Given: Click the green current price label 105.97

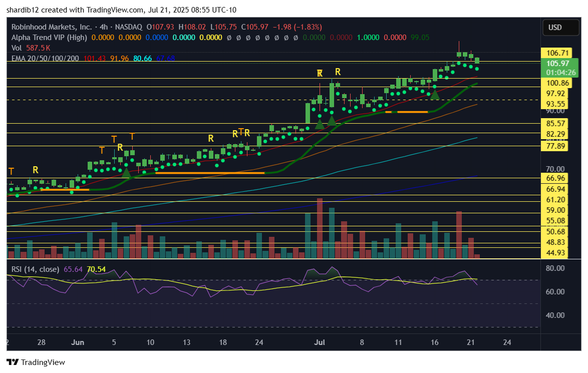Looking at the screenshot, I should click(557, 64).
